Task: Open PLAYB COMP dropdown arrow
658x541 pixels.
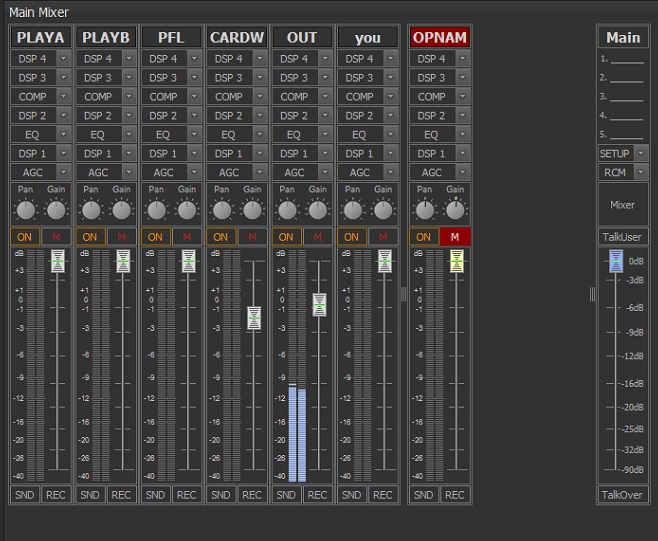Action: point(129,97)
